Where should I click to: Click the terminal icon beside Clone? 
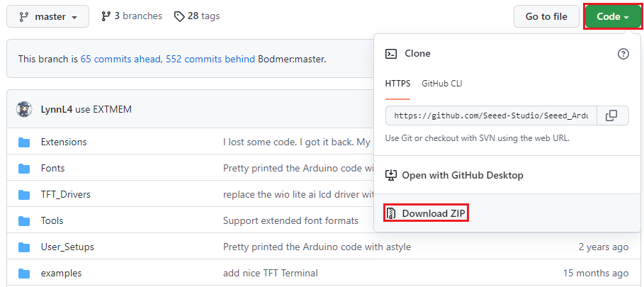(x=391, y=54)
